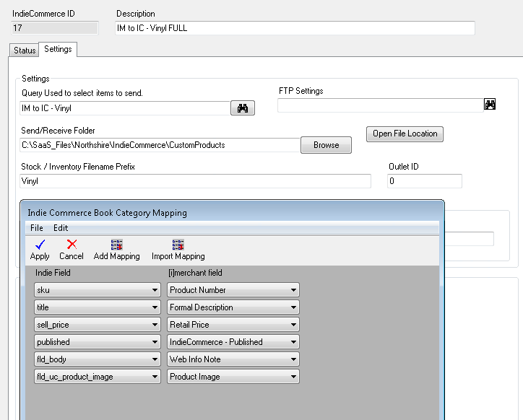The height and width of the screenshot is (420, 523).
Task: Expand the published Indie Field dropdown
Action: click(x=98, y=342)
